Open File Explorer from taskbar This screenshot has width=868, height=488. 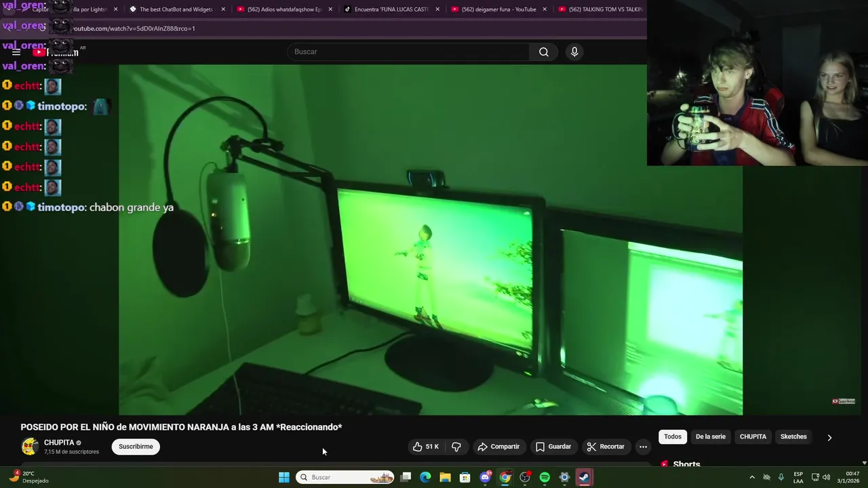(445, 477)
